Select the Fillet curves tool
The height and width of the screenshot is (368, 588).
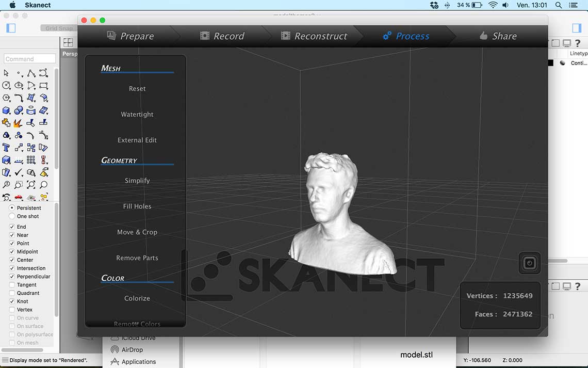click(x=19, y=98)
